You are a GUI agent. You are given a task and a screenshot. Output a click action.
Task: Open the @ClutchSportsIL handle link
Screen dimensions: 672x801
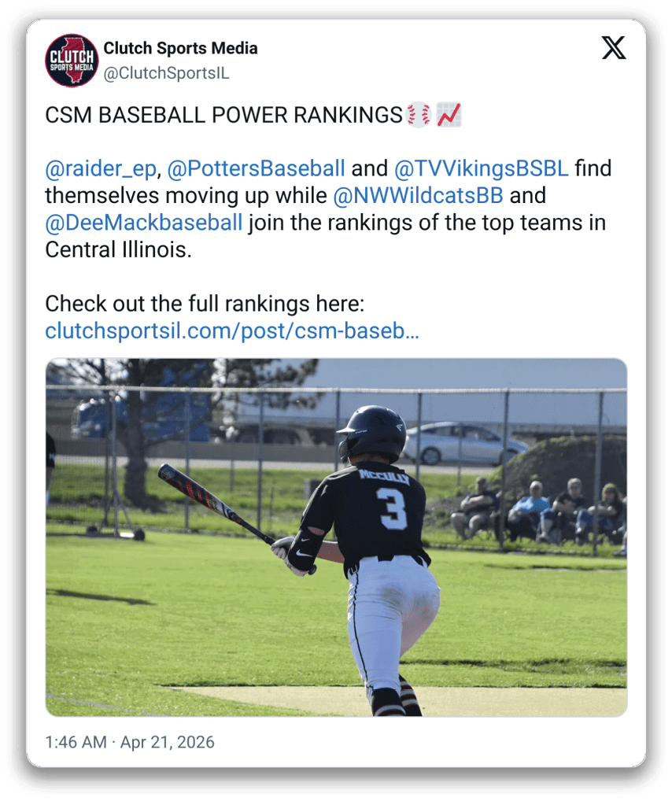pos(166,73)
